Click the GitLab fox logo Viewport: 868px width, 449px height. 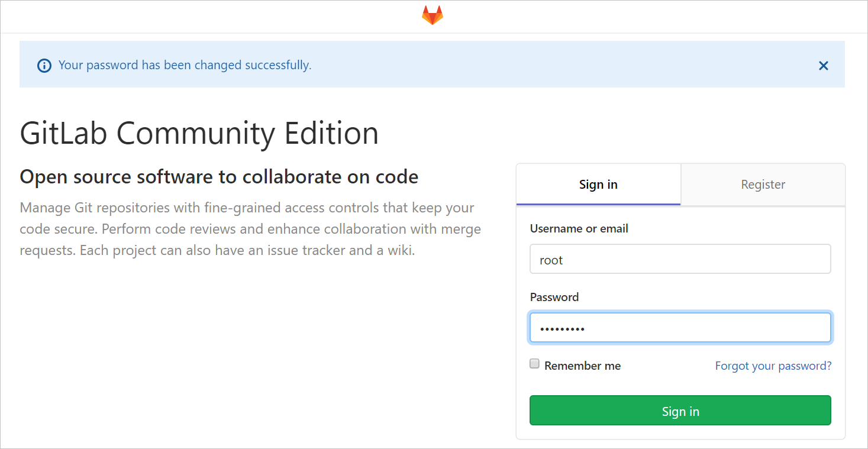click(x=432, y=16)
